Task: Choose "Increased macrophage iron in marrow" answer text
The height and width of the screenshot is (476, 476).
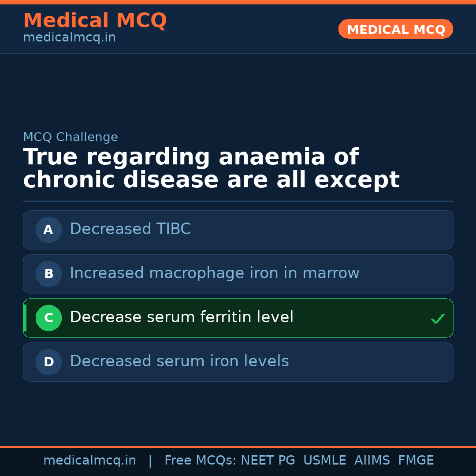Action: tap(214, 273)
